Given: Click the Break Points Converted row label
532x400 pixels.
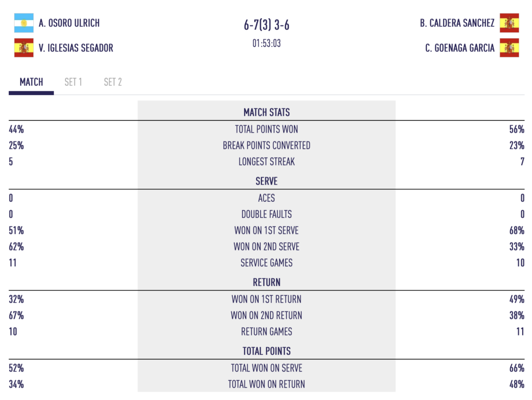Looking at the screenshot, I should pos(267,146).
